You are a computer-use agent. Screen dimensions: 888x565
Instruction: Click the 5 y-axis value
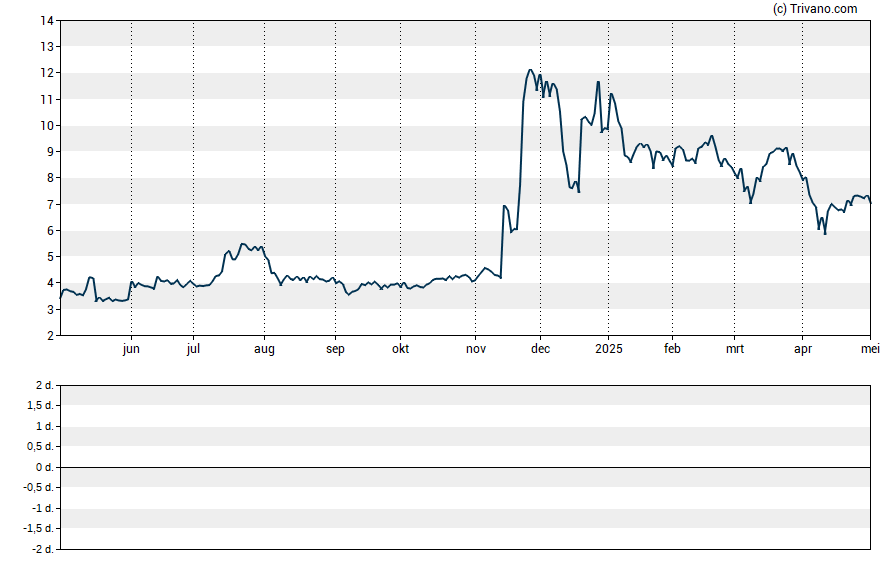click(50, 257)
